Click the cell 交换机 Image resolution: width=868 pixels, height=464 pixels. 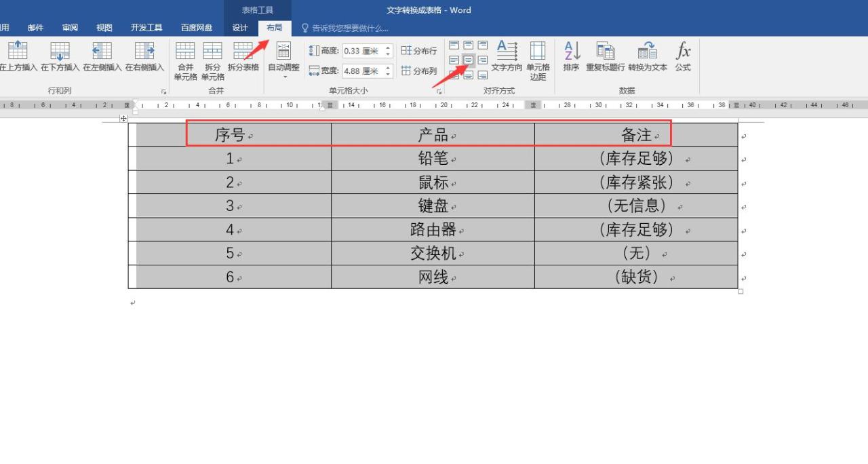(433, 253)
